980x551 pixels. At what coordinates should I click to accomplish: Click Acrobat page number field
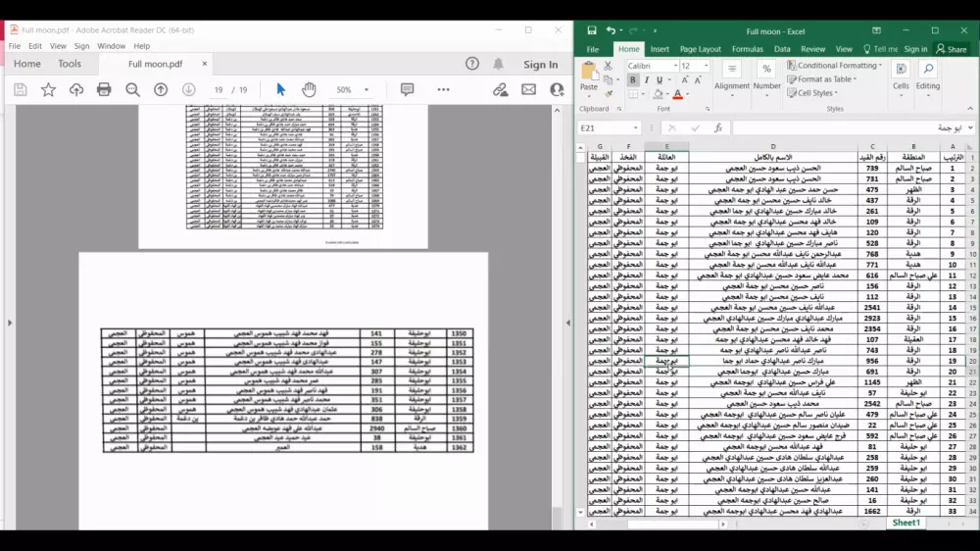[x=219, y=90]
